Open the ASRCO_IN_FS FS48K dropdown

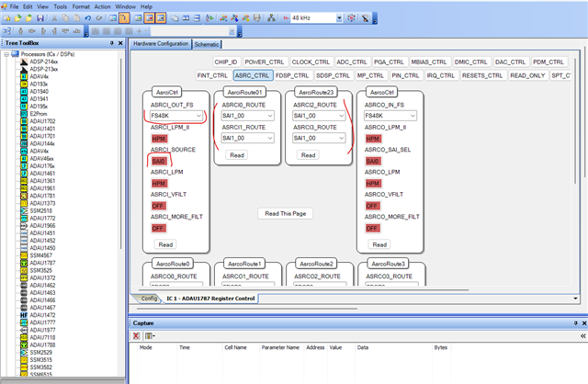390,116
